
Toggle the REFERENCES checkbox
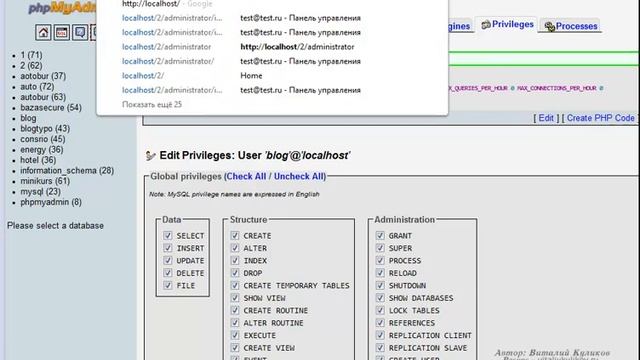(380, 322)
